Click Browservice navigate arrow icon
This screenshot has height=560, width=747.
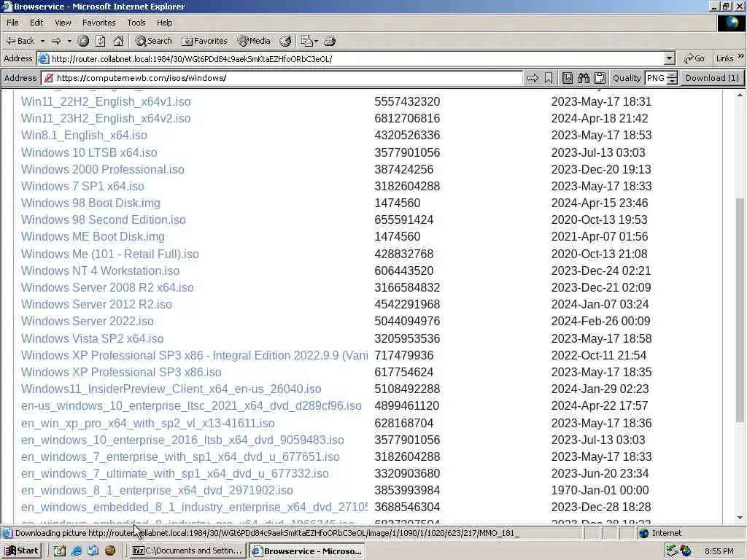pyautogui.click(x=533, y=77)
